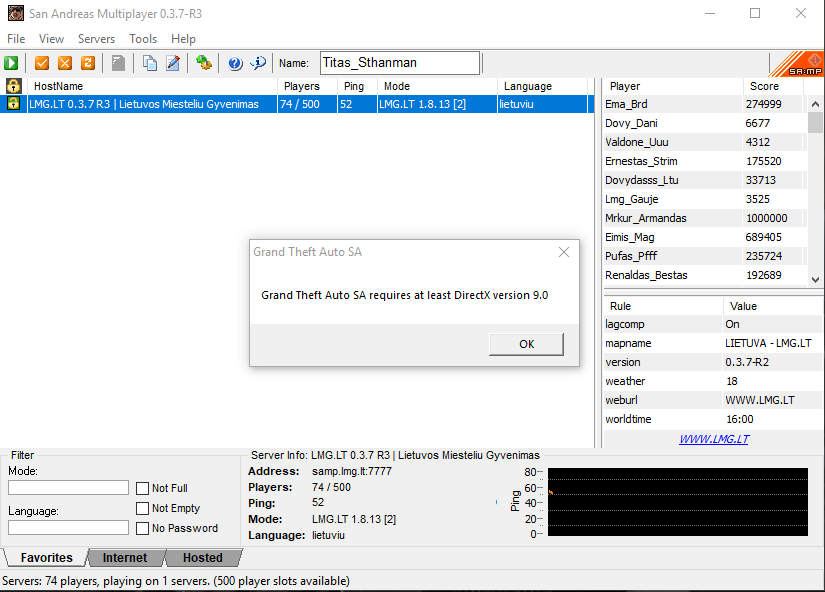Open Server Properties with the pencil icon
This screenshot has width=825, height=592.
point(173,63)
